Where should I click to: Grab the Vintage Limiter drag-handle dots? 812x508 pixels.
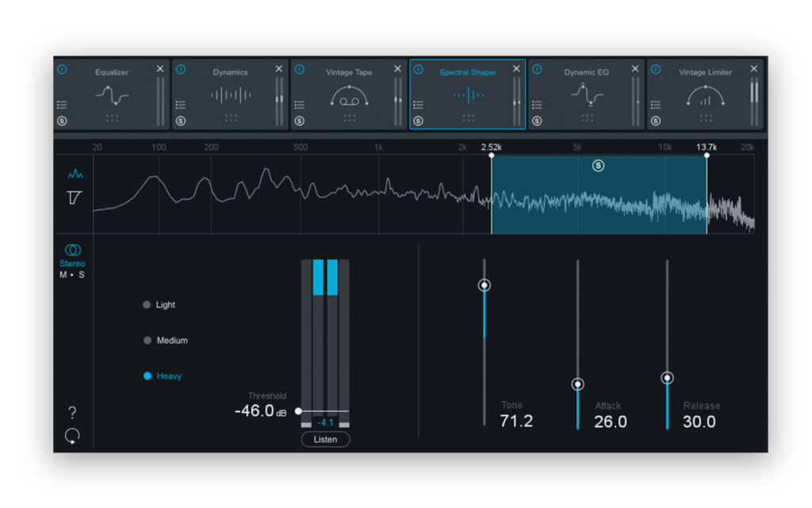(x=705, y=118)
